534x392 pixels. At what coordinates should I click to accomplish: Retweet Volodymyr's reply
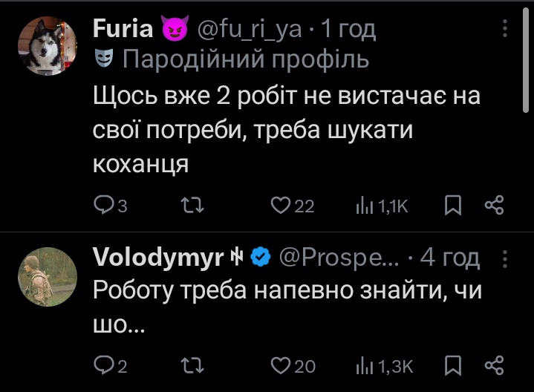click(192, 366)
